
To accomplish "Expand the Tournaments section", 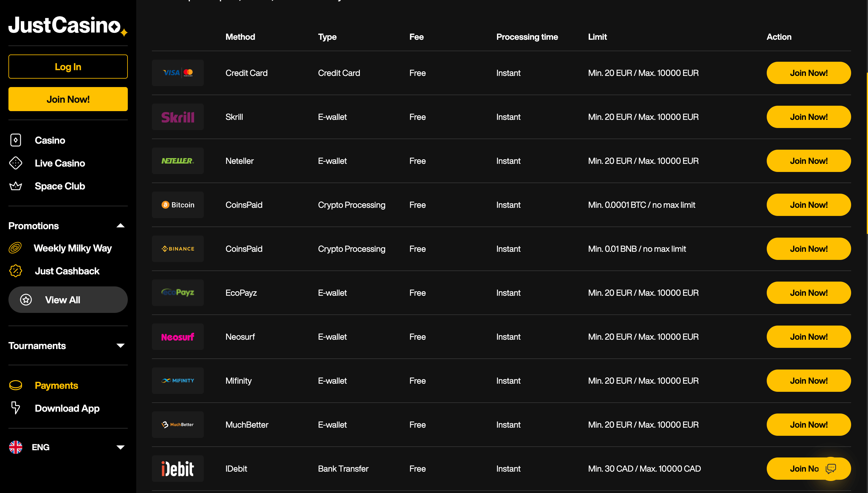I will tap(120, 346).
